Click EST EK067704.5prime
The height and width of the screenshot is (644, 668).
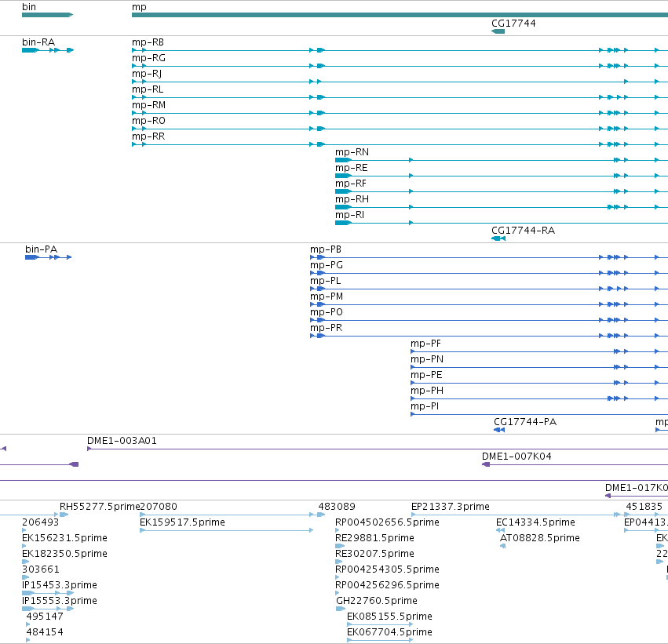coord(380,640)
